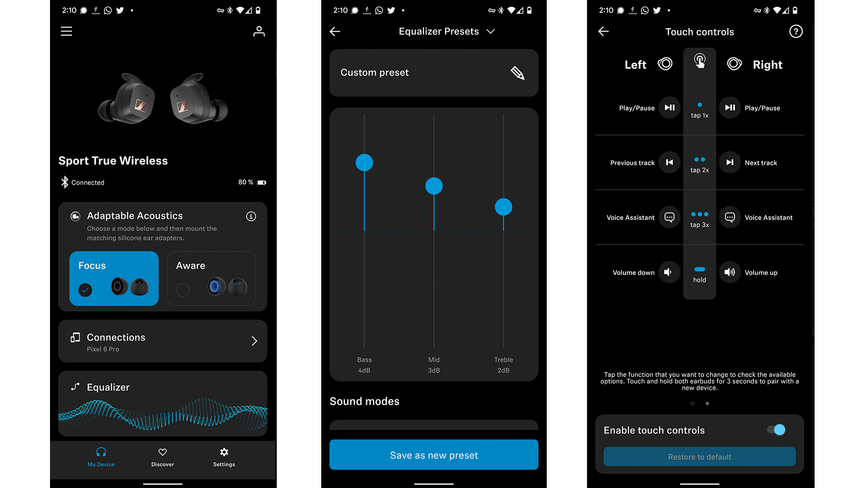Tap the Play/Pause icon on left earbud
This screenshot has width=868, height=488.
coord(668,108)
